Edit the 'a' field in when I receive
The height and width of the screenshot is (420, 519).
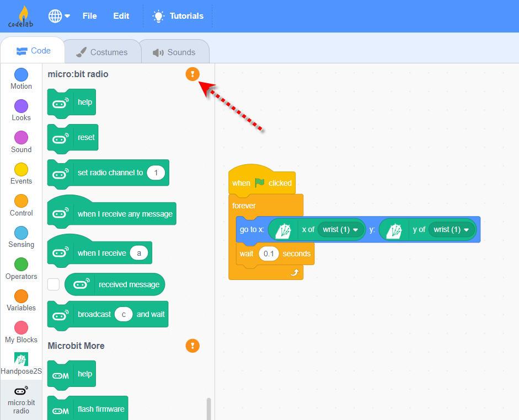[139, 253]
